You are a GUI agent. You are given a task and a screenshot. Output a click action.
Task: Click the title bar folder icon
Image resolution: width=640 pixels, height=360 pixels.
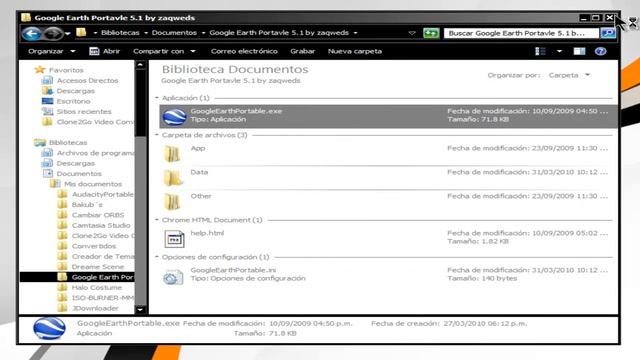click(26, 17)
